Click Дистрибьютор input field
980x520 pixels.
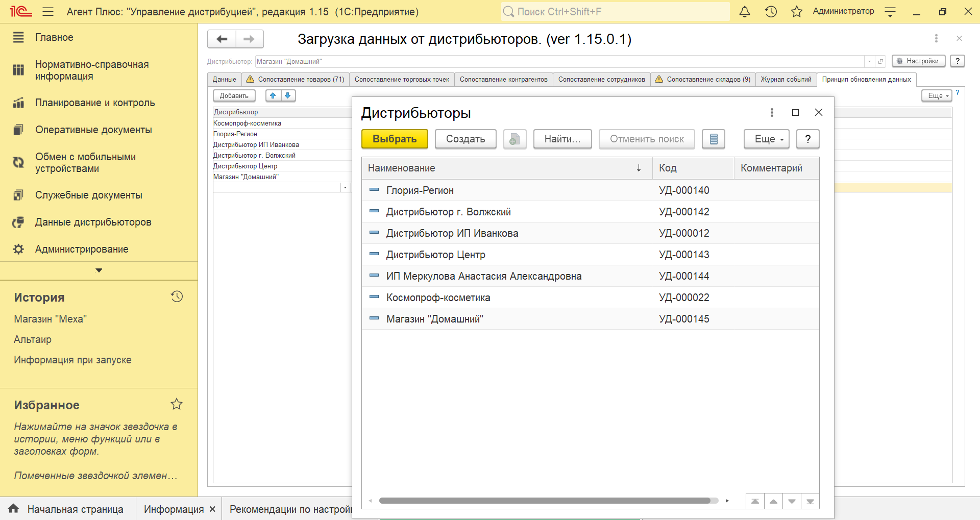click(x=559, y=61)
